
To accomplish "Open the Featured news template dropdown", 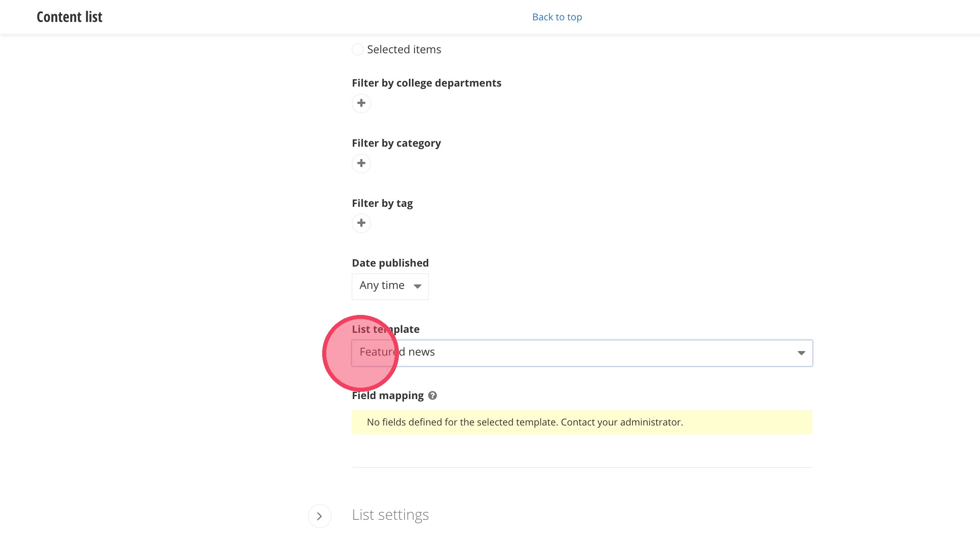I will coord(581,353).
